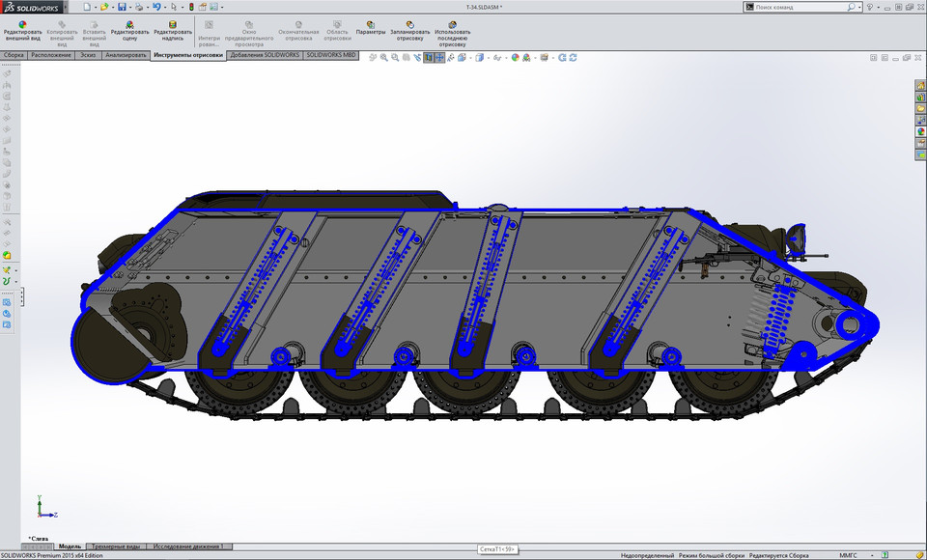
Task: Click Schedule Render (Запланировать отрисовку)
Action: click(409, 29)
